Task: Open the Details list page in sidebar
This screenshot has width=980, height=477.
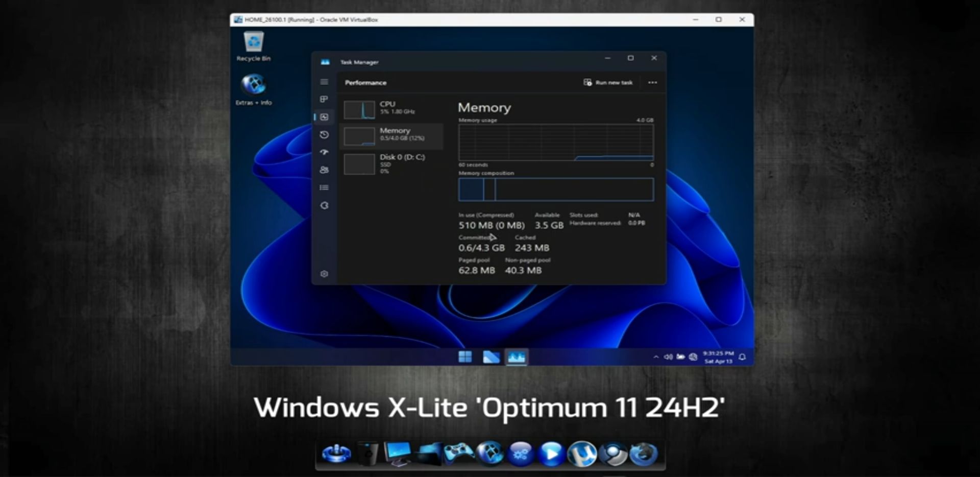Action: 324,187
